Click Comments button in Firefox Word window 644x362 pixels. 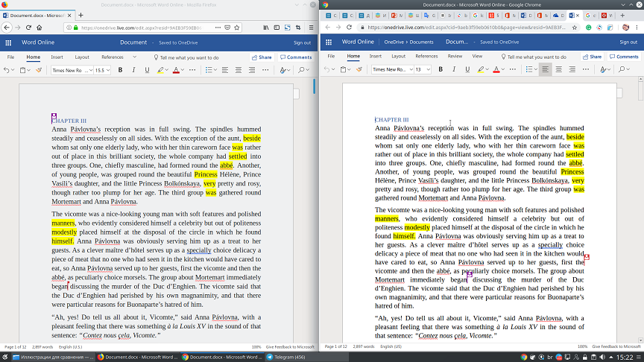pyautogui.click(x=296, y=57)
